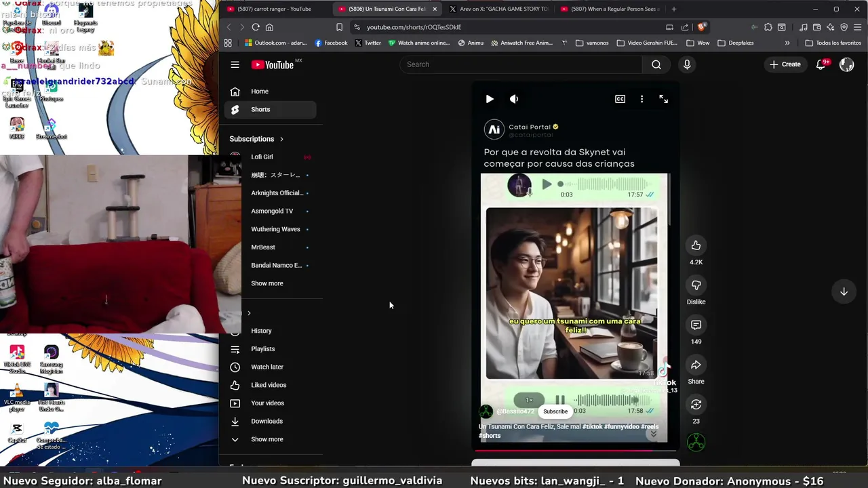Subscribe to @Bassito472 channel
Image resolution: width=868 pixels, height=488 pixels.
pos(555,411)
